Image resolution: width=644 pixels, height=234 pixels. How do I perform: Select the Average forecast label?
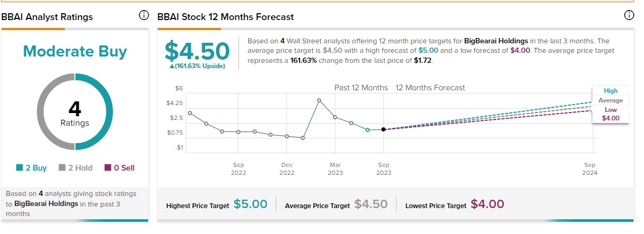(x=610, y=100)
